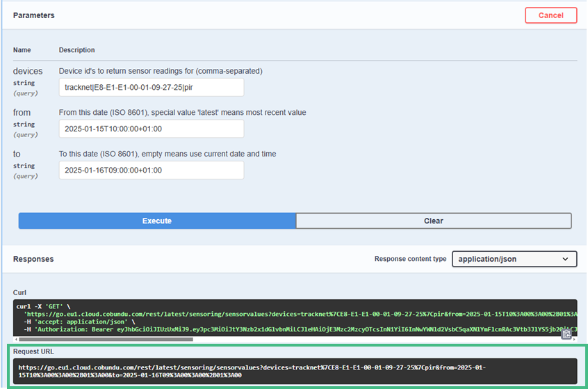This screenshot has width=588, height=389.
Task: Click the Name column header
Action: coord(22,50)
